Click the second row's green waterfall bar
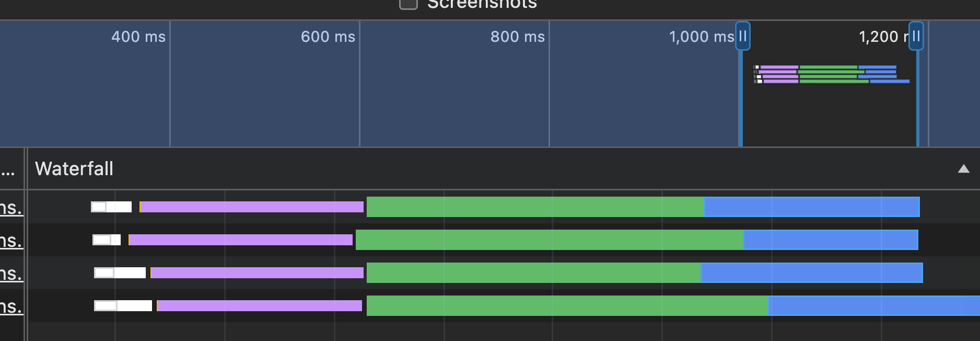 [549, 240]
